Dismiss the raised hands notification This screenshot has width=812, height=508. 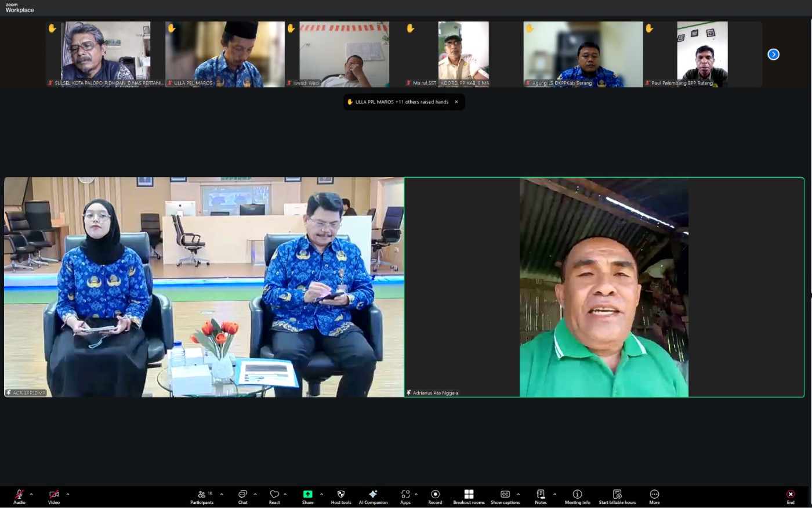tap(456, 102)
